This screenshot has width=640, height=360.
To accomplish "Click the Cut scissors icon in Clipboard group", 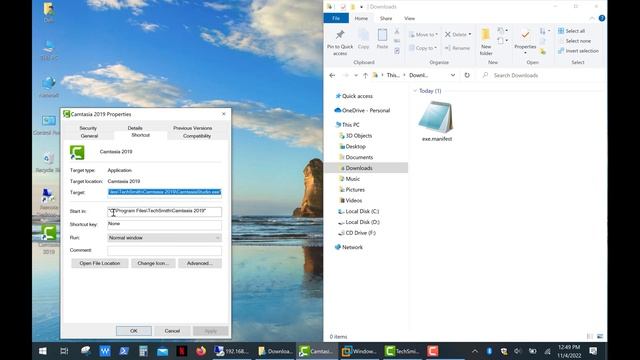I will [397, 31].
